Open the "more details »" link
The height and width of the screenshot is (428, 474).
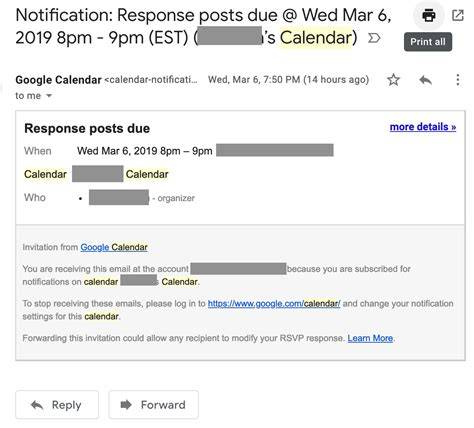423,127
